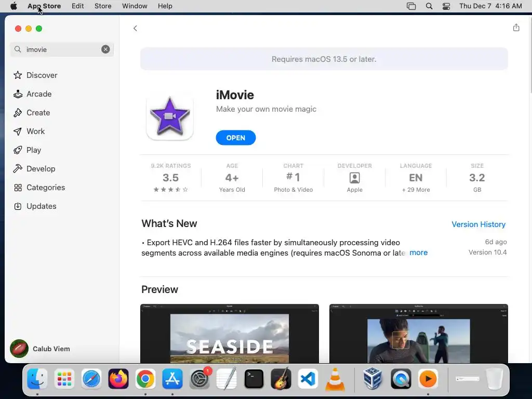
Task: Click the iMovie purple star app icon
Action: [x=170, y=116]
